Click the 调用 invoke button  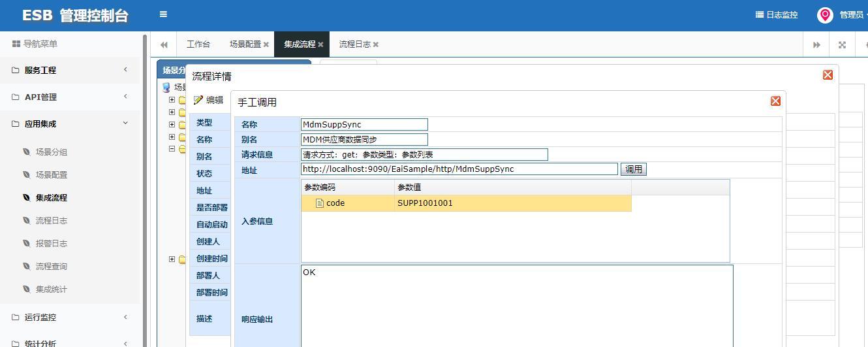click(x=634, y=169)
